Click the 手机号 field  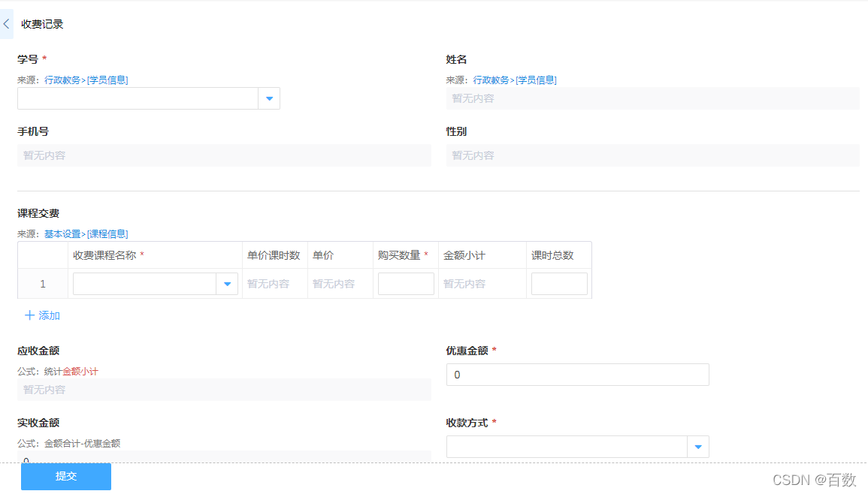point(224,155)
